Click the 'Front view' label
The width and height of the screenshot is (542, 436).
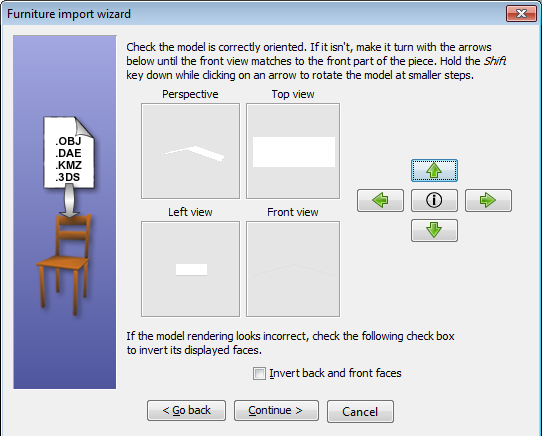pos(293,212)
